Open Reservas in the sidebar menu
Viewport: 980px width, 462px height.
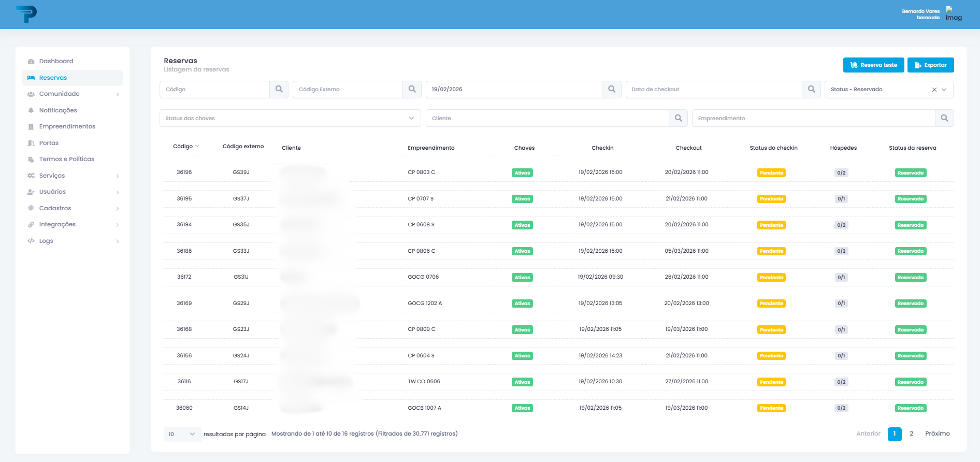pyautogui.click(x=73, y=78)
